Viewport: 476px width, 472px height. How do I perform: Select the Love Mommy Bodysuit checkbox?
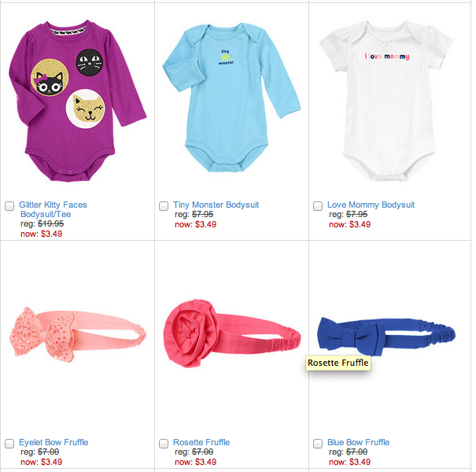pos(318,206)
